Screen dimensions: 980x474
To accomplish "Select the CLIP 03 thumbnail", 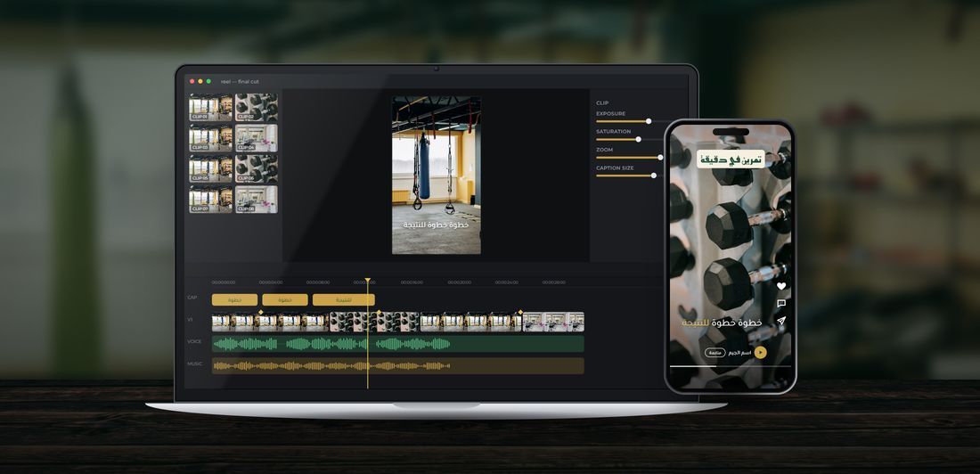I will click(x=210, y=137).
